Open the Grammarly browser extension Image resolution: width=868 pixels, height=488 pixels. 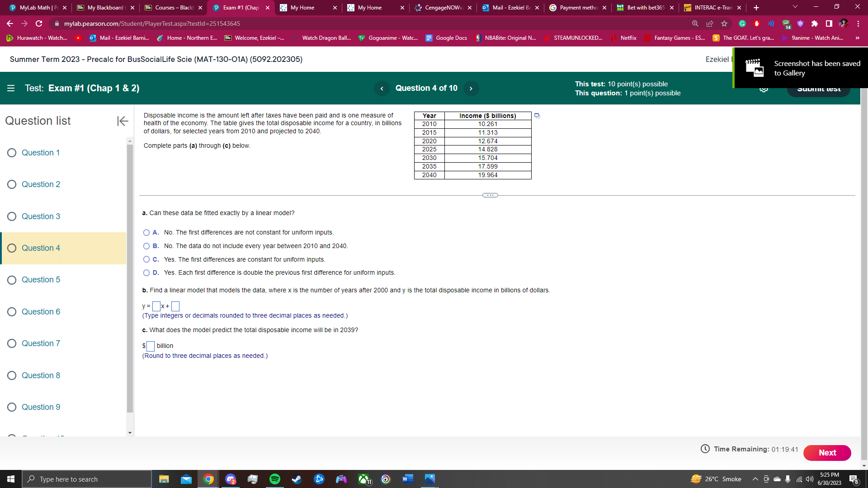tap(742, 23)
